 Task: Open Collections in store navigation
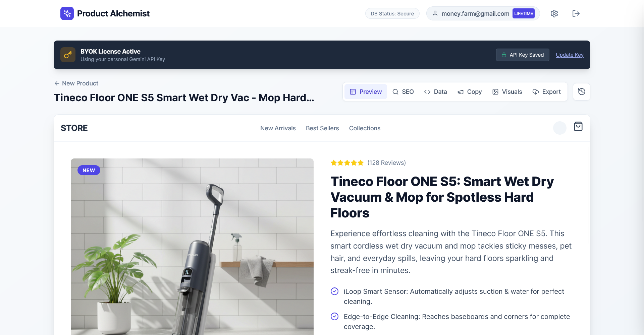click(365, 128)
